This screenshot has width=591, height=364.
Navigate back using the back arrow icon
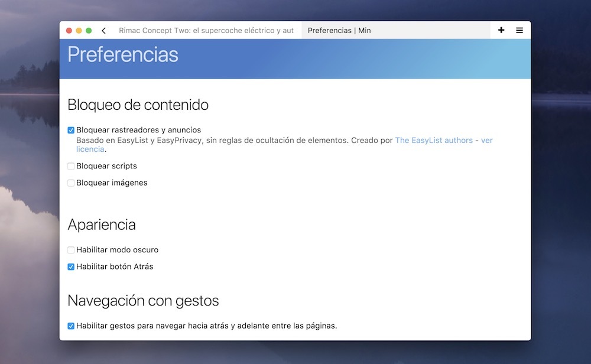[104, 30]
